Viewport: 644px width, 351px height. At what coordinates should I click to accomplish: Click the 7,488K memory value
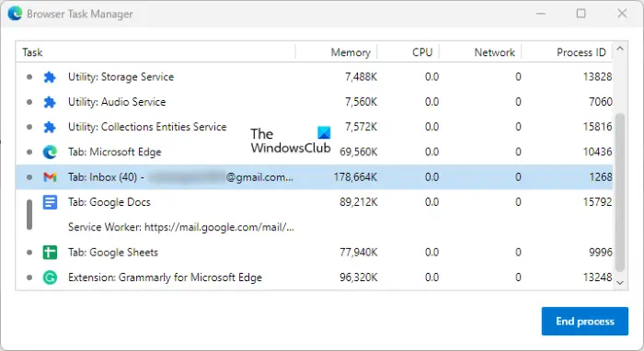361,77
